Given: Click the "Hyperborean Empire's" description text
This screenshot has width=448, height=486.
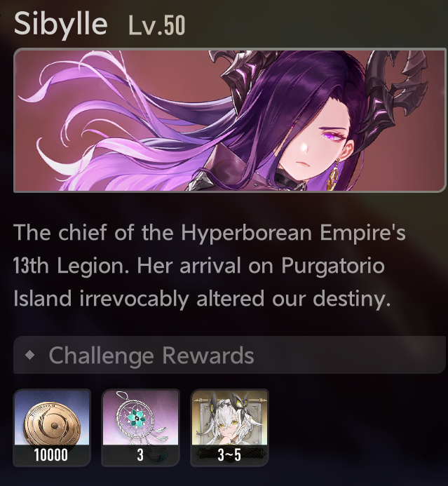Looking at the screenshot, I should tap(293, 233).
